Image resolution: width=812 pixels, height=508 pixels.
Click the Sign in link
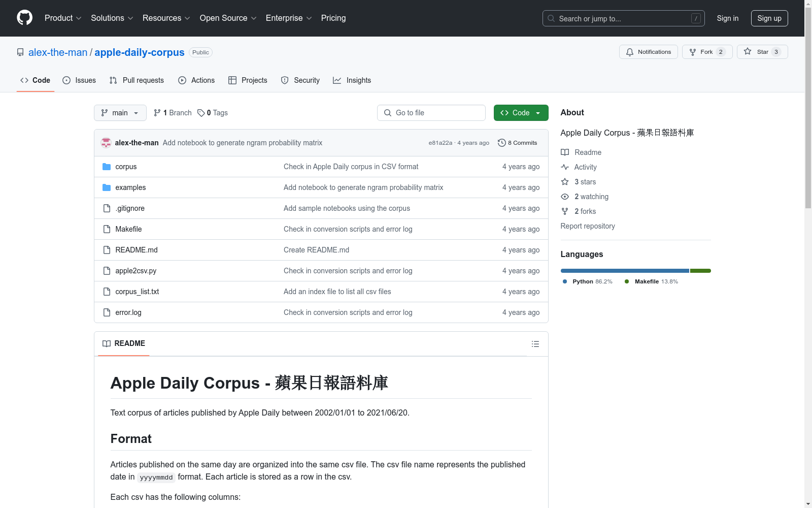point(728,18)
